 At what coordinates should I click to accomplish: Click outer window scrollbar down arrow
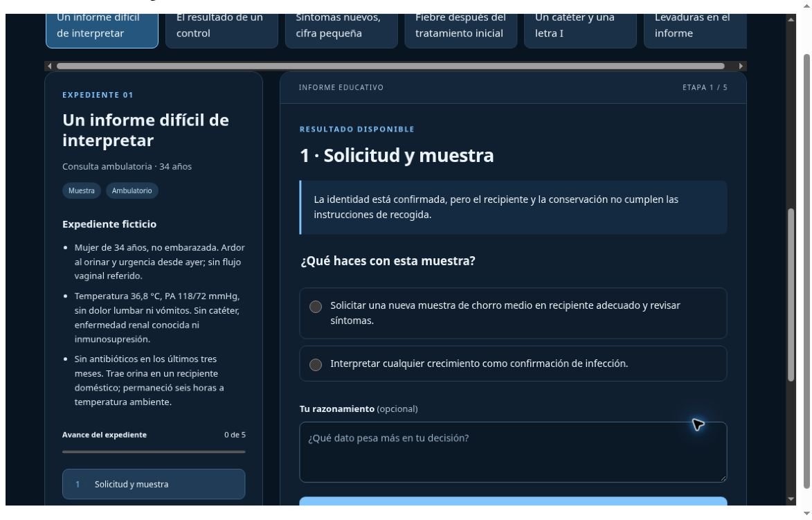pos(807,514)
